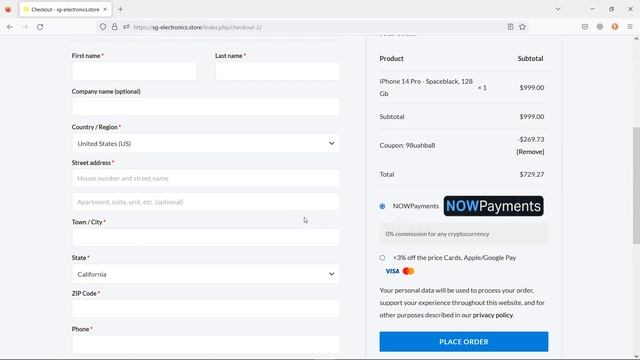Open the orange extension icon
The height and width of the screenshot is (360, 640).
[x=615, y=27]
